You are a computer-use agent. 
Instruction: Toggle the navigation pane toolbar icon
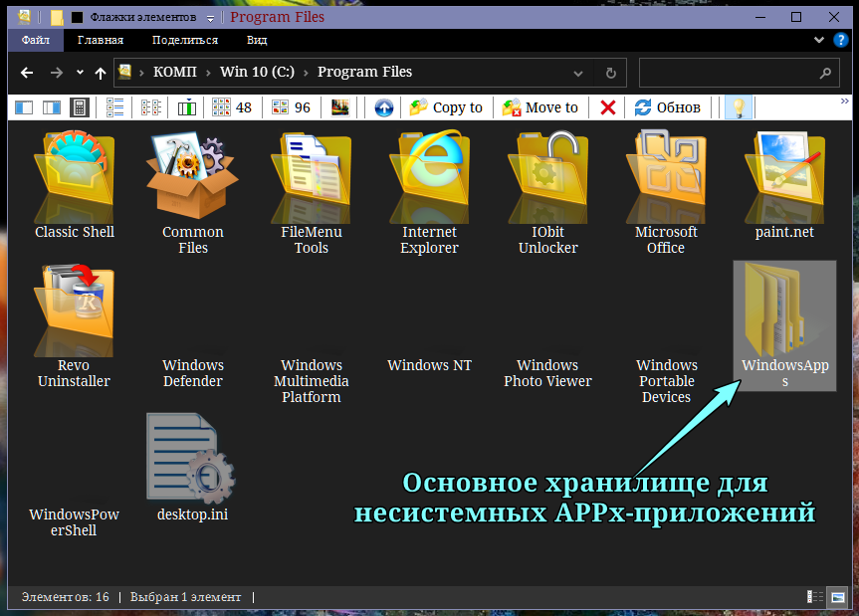tap(24, 107)
